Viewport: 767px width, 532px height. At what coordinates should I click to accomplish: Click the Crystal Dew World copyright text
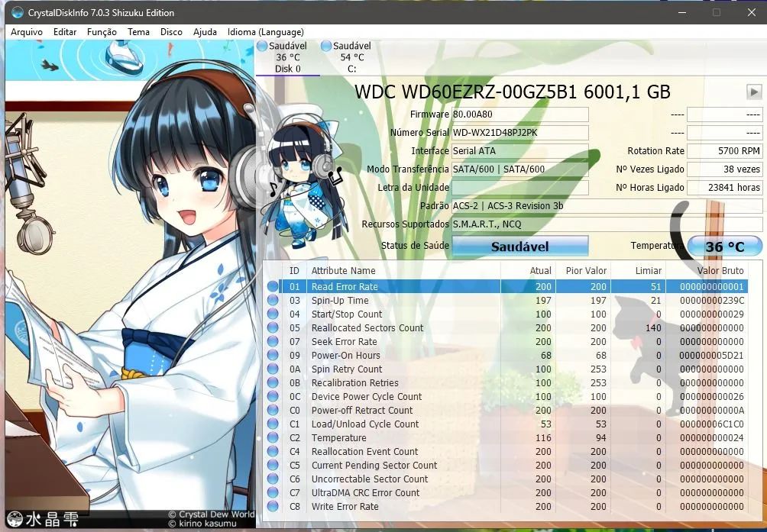coord(212,514)
